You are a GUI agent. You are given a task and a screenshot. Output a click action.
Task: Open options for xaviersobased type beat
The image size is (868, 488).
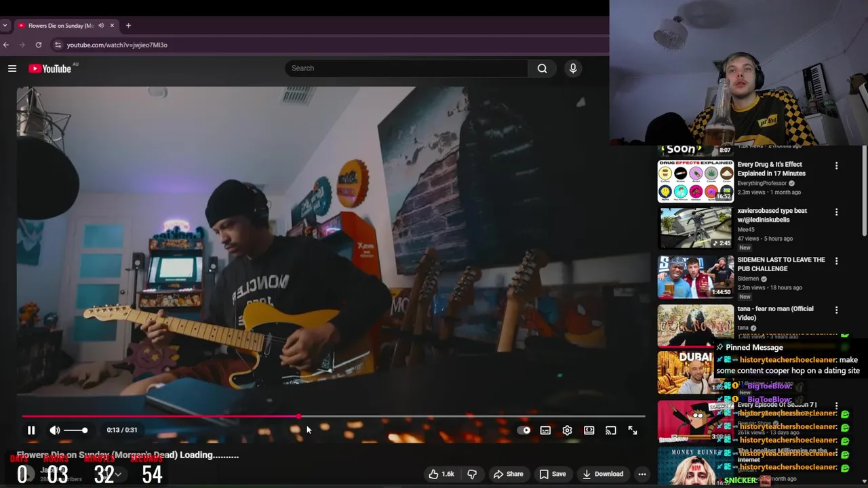click(x=836, y=212)
